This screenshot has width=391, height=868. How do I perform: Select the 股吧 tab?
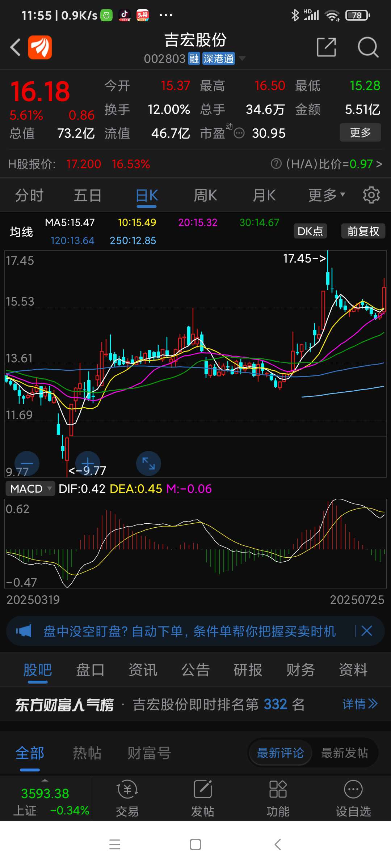pyautogui.click(x=38, y=670)
